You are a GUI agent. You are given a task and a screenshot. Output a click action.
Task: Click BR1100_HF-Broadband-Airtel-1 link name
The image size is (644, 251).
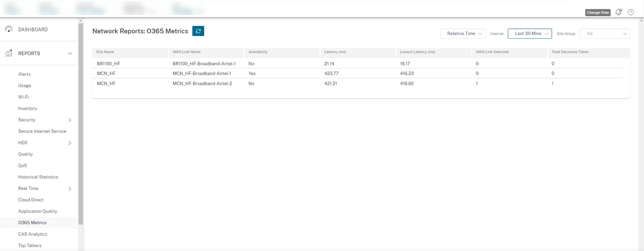pos(204,64)
